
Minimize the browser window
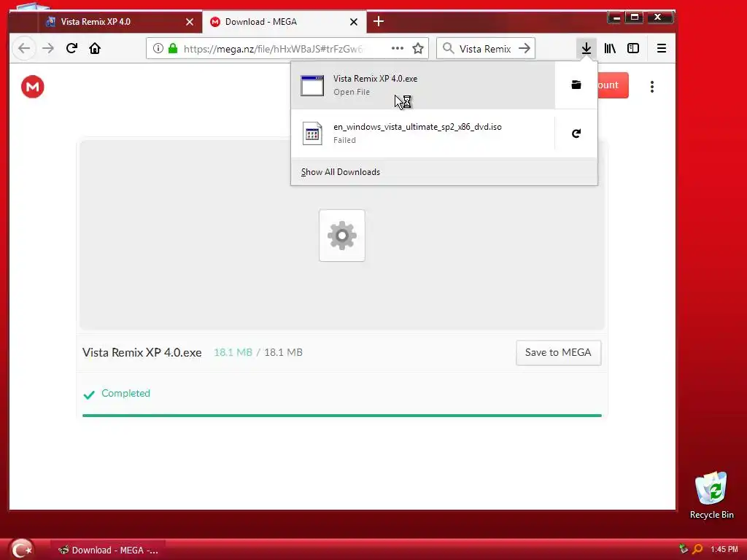click(616, 17)
